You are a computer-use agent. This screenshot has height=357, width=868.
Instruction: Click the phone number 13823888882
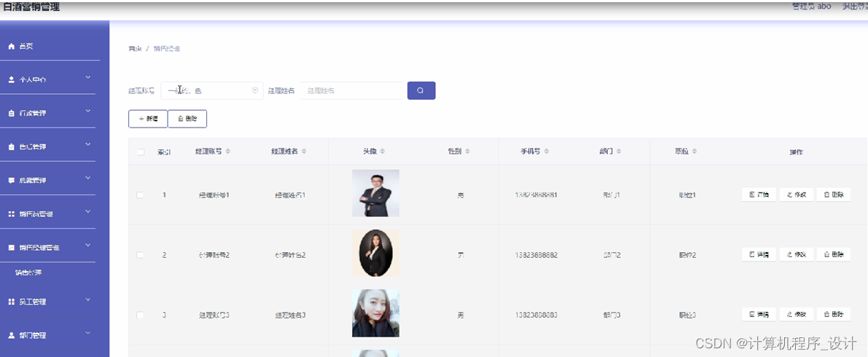click(536, 255)
